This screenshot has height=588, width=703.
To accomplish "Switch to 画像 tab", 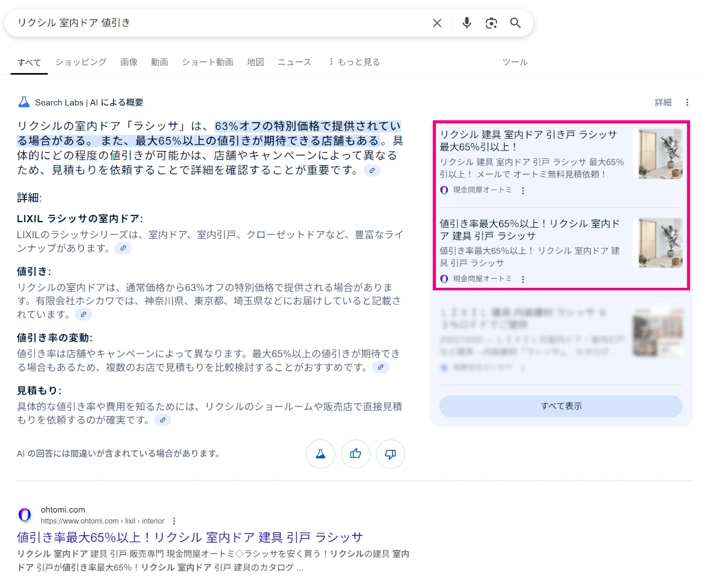I will coord(129,62).
